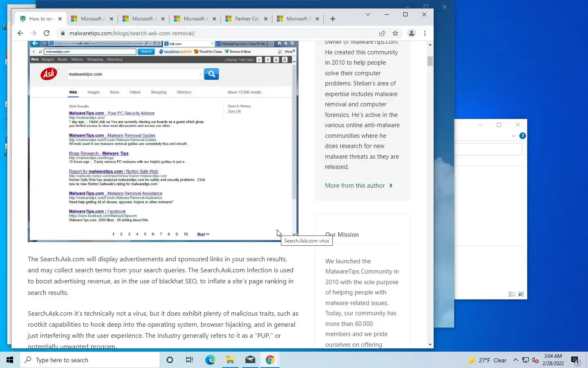The height and width of the screenshot is (368, 588).
Task: Open the Windows Start menu
Action: pos(10,360)
